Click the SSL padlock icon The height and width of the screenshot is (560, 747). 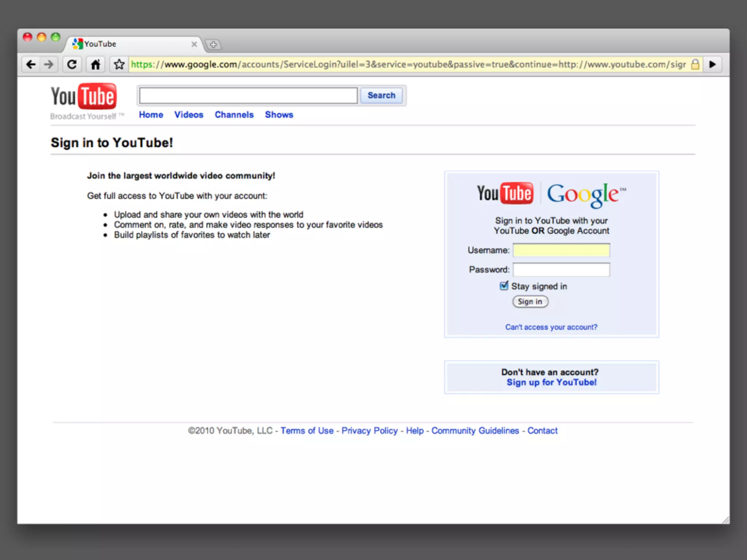click(x=695, y=65)
